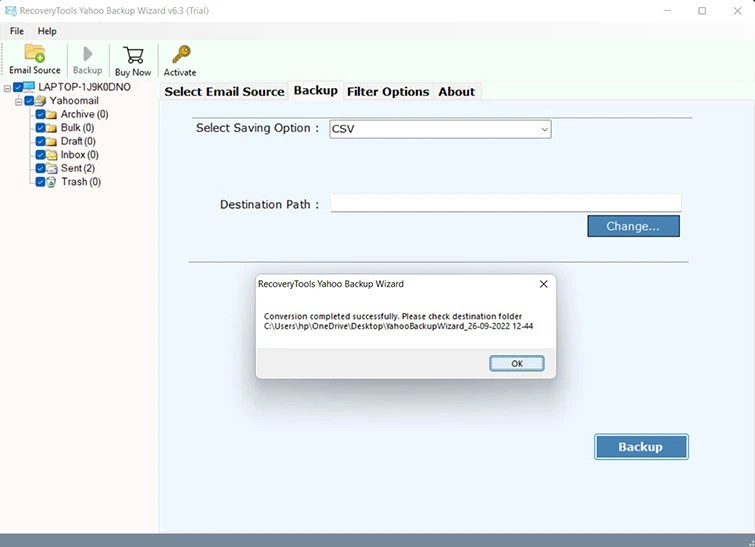Click the Archive folder icon
The image size is (755, 547).
pos(51,115)
